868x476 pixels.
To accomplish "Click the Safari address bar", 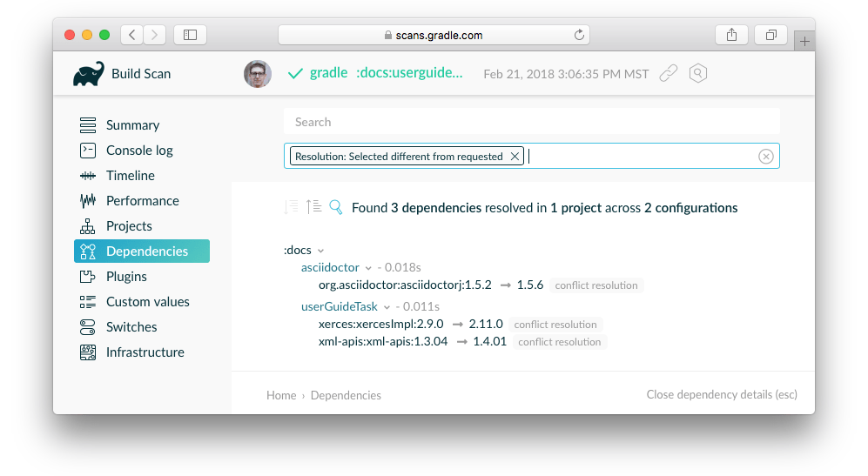I will tap(434, 35).
